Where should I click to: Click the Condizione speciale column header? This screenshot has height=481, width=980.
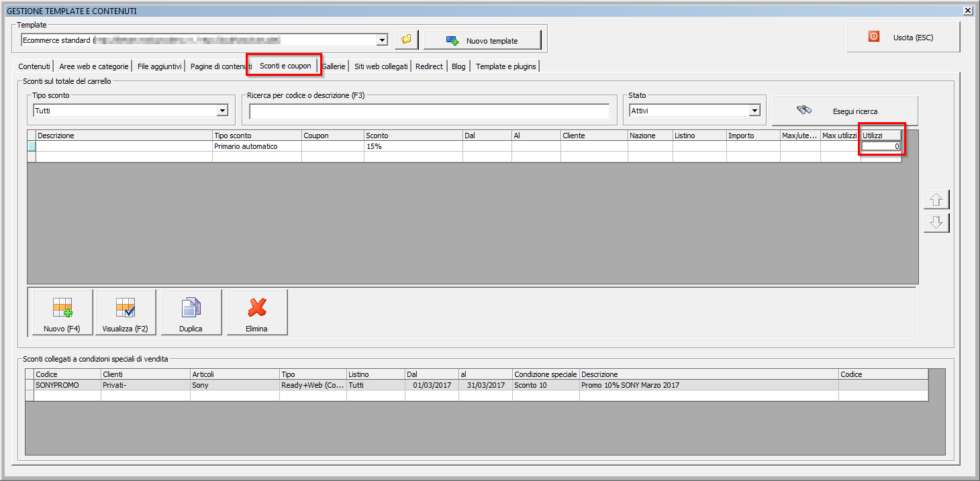click(546, 374)
